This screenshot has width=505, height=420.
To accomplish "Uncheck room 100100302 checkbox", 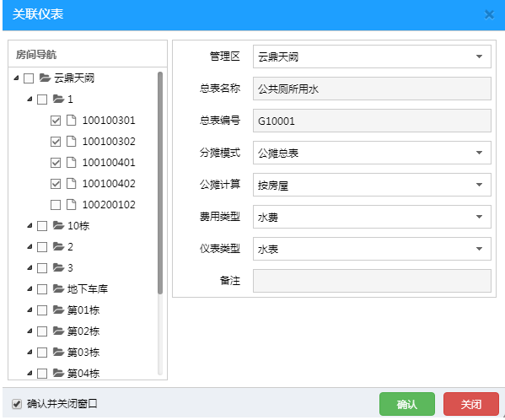I will (x=56, y=142).
